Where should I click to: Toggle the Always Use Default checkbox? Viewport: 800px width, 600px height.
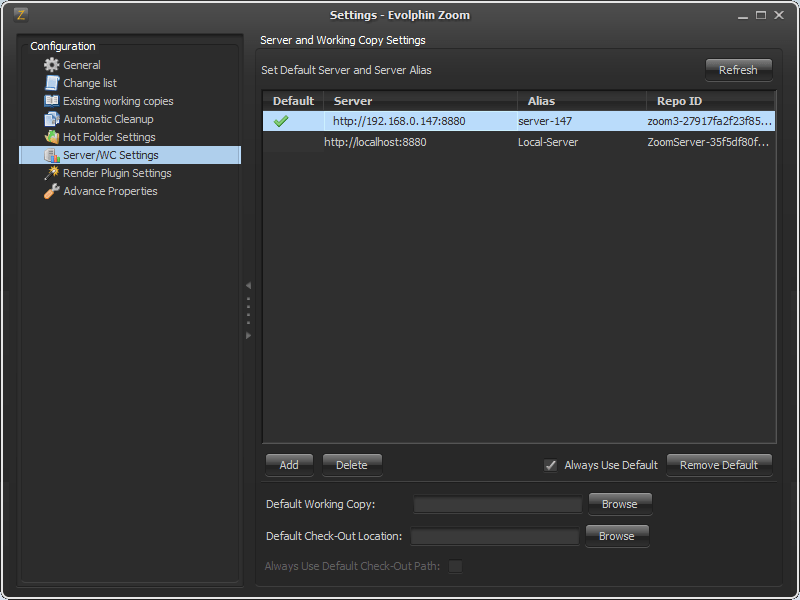click(550, 465)
